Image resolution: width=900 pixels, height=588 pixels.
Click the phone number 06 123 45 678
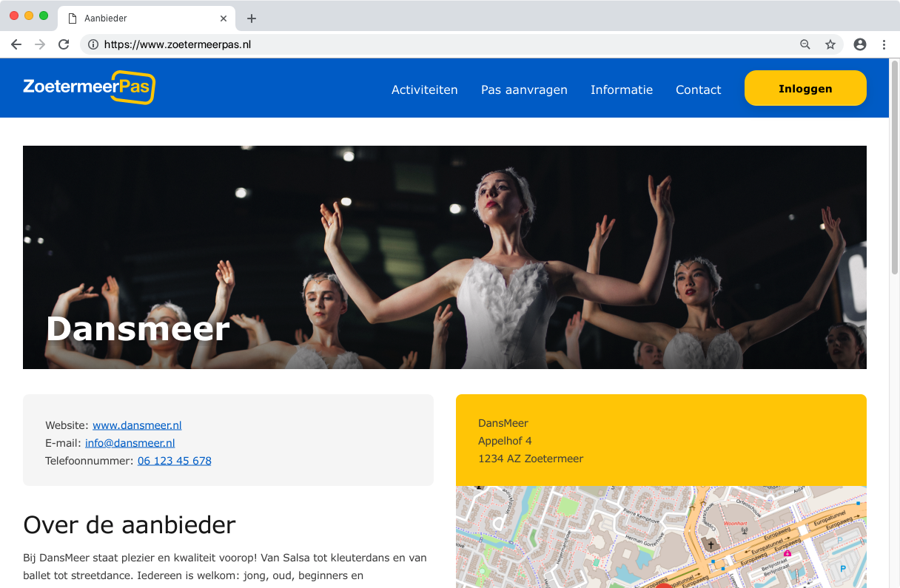(x=174, y=461)
